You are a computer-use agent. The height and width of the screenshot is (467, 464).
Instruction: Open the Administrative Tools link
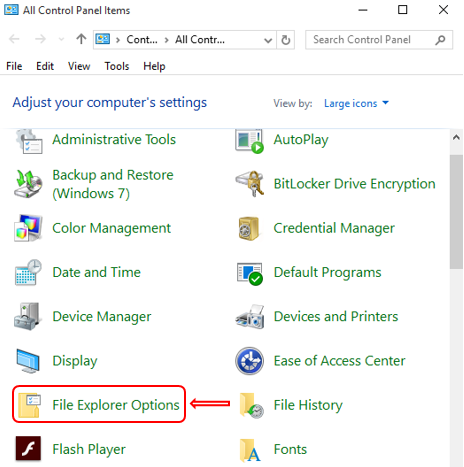point(114,139)
